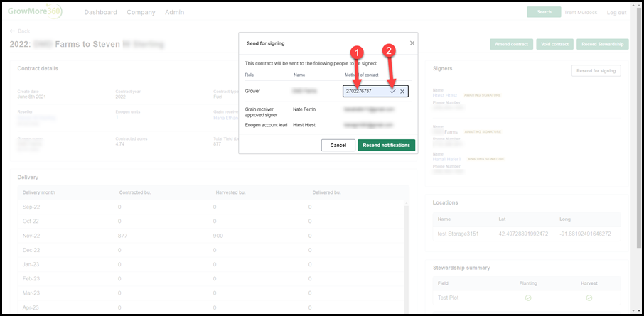This screenshot has width=644, height=316.
Task: Open the Dashboard menu
Action: tap(101, 12)
